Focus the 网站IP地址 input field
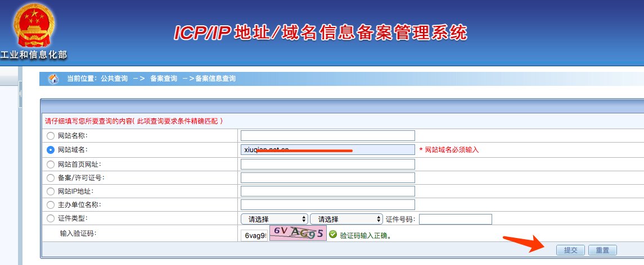Viewport: 644px width, 265px height. pos(328,191)
